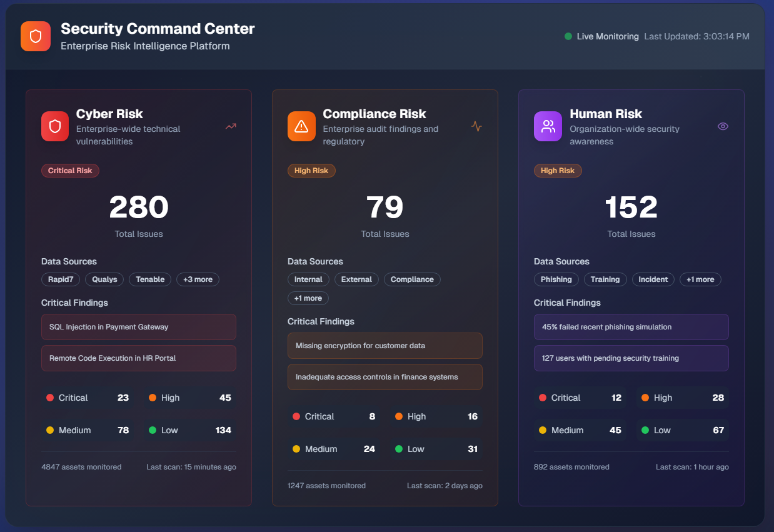Select the Cyber Risk shield icon
This screenshot has width=774, height=532.
54,126
